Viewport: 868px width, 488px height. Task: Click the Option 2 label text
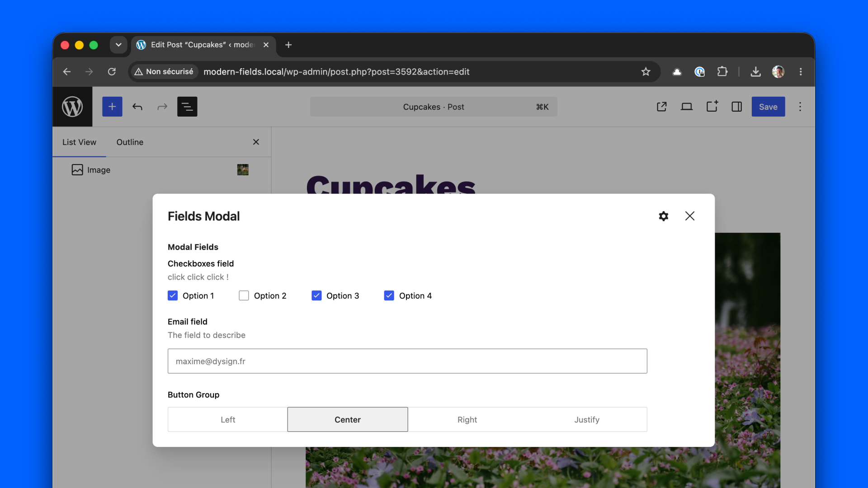[270, 296]
